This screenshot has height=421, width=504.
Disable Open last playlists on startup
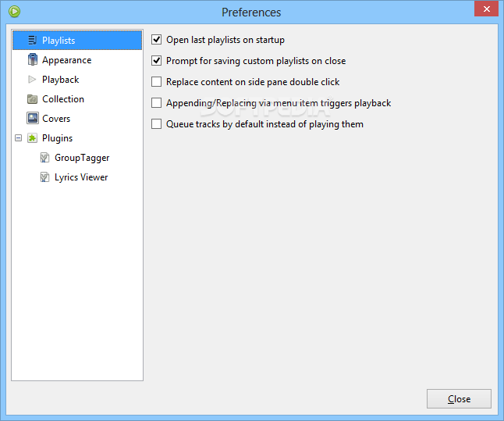157,40
